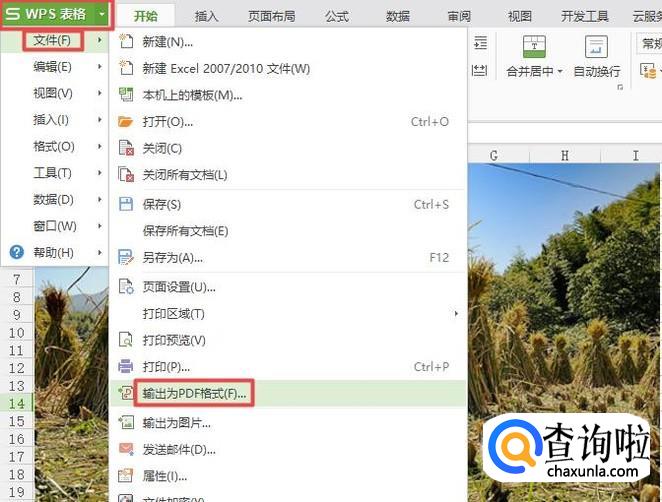Open the 合并居中 dropdown arrow
Viewport: 662px width, 502px height.
click(x=560, y=71)
